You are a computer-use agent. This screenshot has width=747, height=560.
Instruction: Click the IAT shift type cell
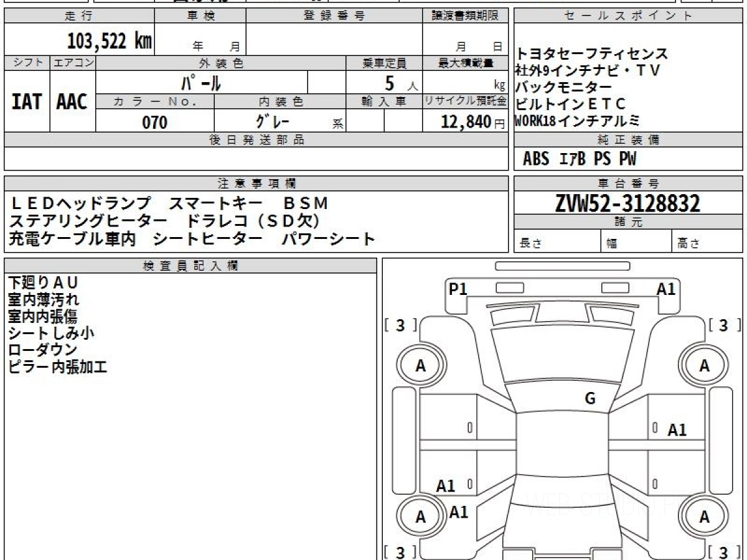27,102
